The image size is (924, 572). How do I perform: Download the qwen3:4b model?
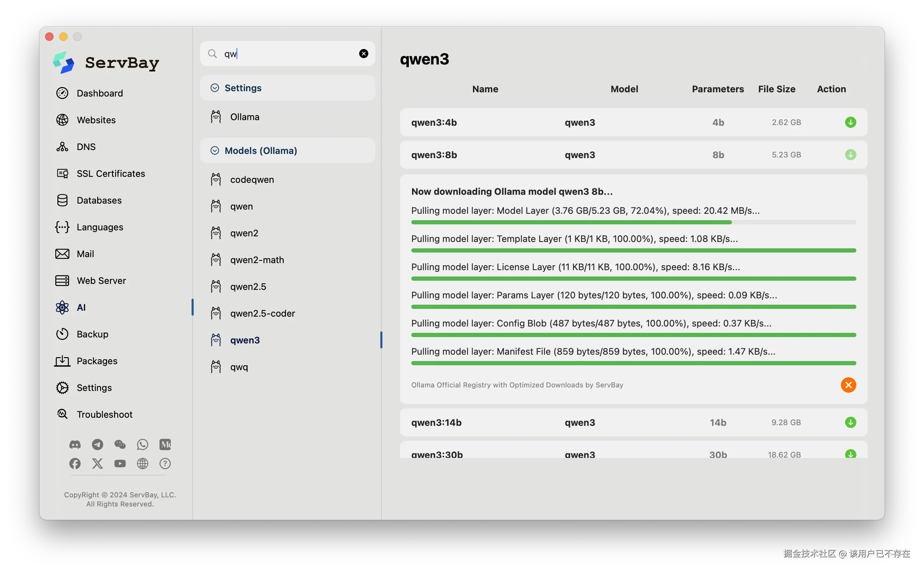(850, 122)
